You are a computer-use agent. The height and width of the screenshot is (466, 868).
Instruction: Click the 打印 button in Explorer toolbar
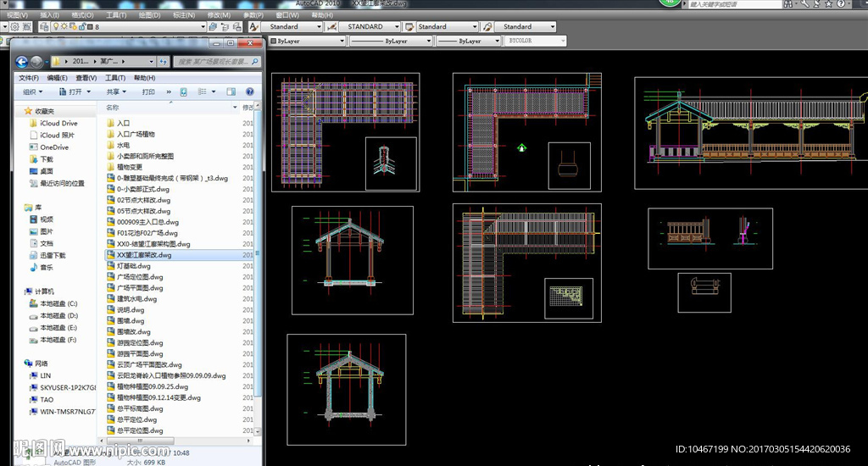point(148,92)
